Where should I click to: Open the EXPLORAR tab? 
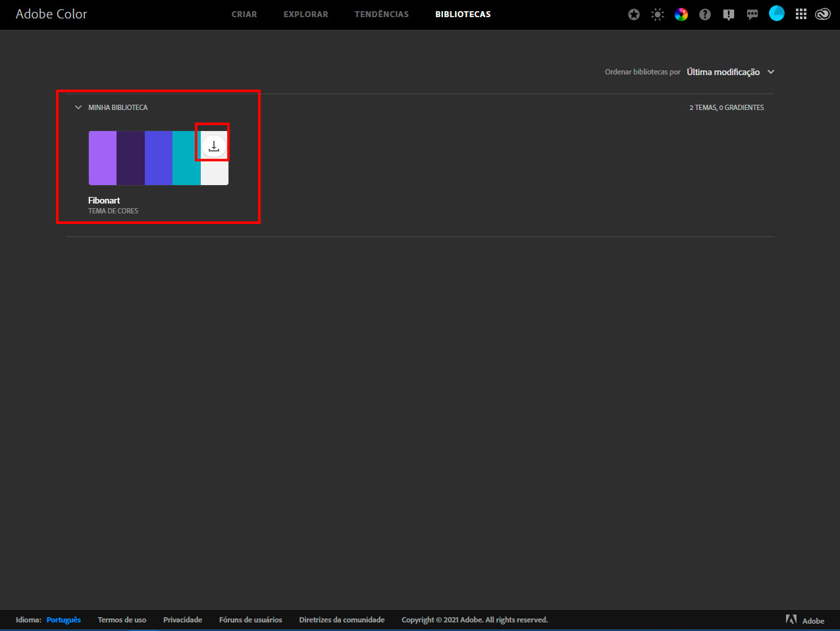pos(305,14)
